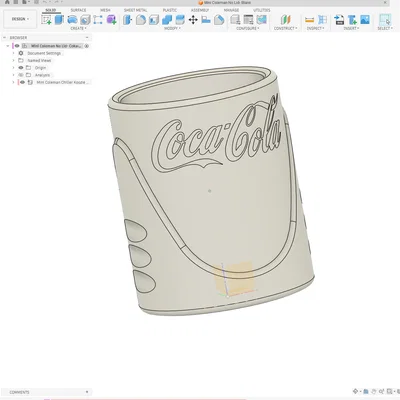Select the Extrude tool
This screenshot has height=400, width=400.
[59, 20]
